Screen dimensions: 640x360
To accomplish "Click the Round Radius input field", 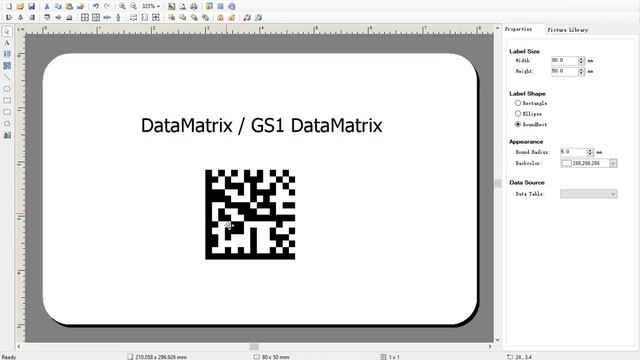I will pos(573,152).
